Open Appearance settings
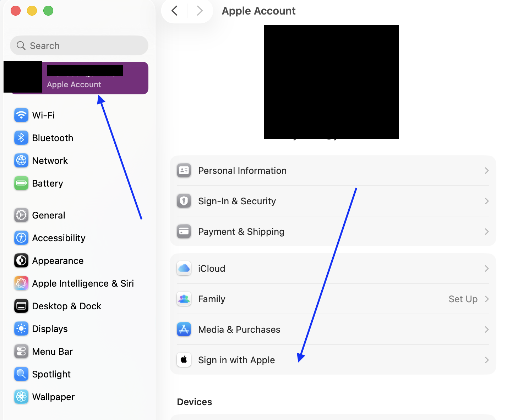Screen dimensions: 507x420 [79, 261]
